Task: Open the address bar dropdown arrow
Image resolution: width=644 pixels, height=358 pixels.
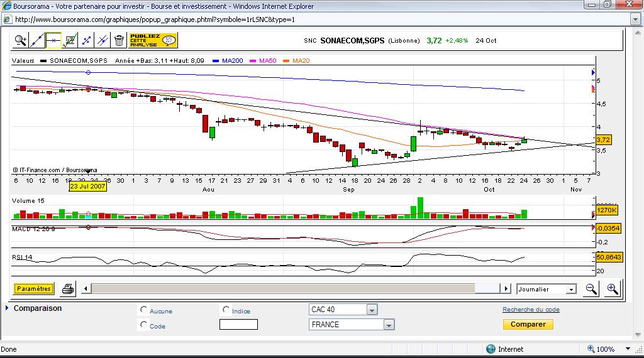Action: pos(635,19)
